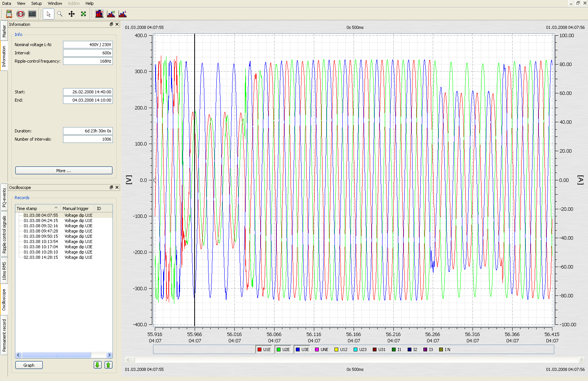The width and height of the screenshot is (588, 381).
Task: Switch to the PQ-events side tab
Action: (4, 198)
